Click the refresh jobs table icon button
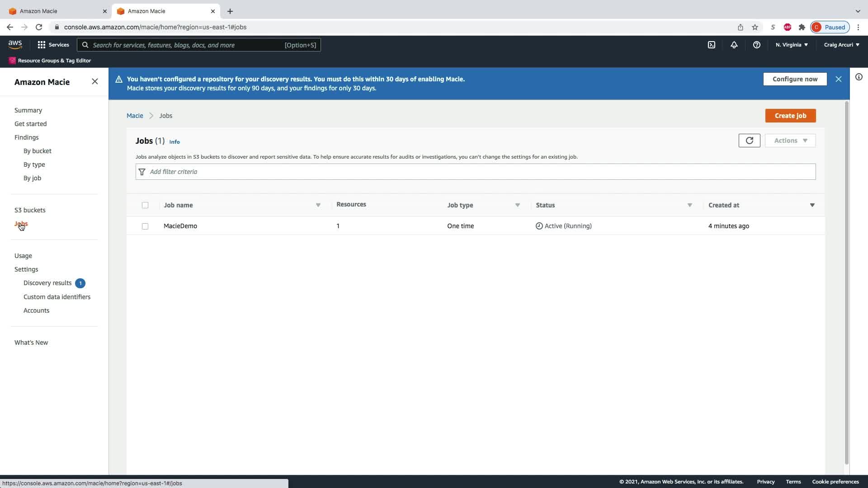Image resolution: width=868 pixels, height=488 pixels. tap(749, 141)
